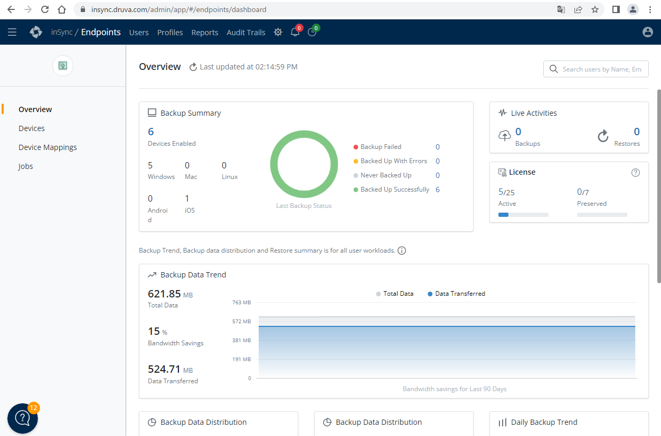Click the 6 Devices Enabled link
This screenshot has width=661, height=436.
click(x=151, y=132)
